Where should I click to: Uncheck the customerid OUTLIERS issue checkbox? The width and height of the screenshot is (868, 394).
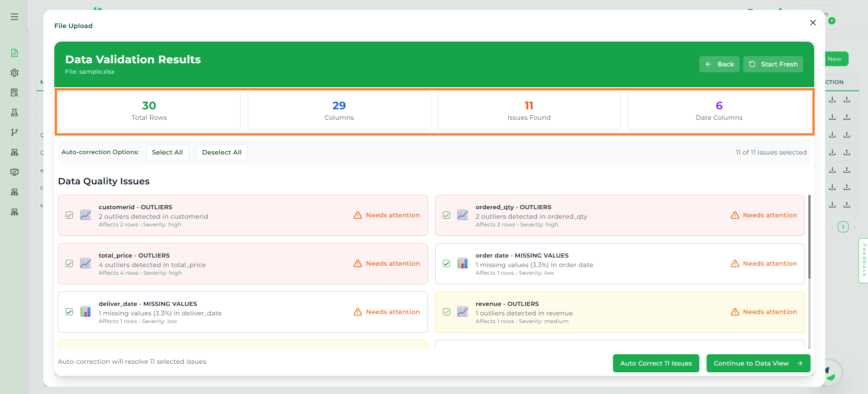pyautogui.click(x=69, y=215)
